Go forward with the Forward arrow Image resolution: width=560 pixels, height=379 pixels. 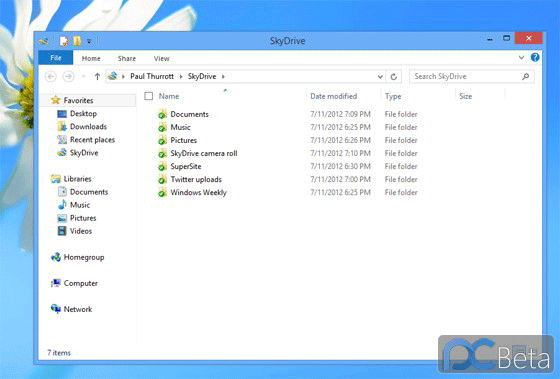(x=68, y=76)
